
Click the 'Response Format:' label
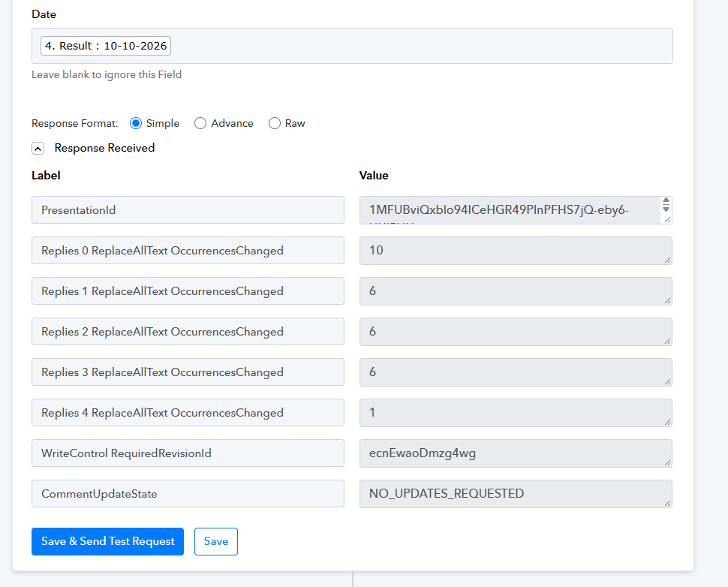pyautogui.click(x=75, y=123)
